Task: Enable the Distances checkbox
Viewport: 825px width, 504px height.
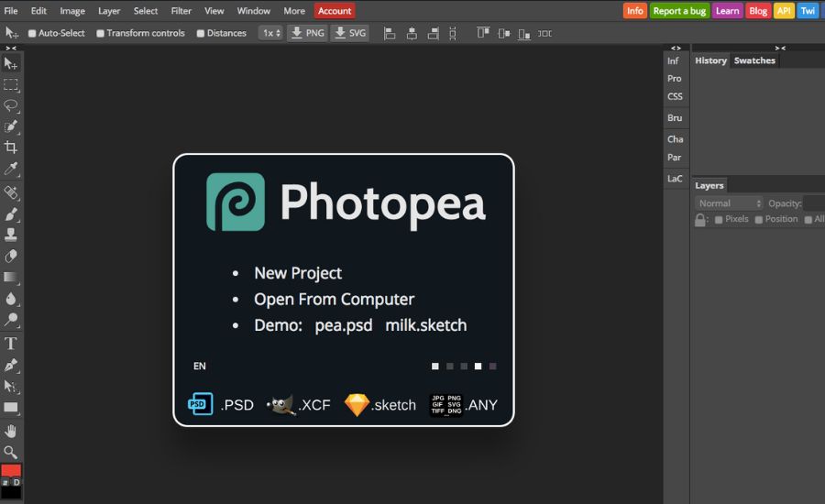Action: 201,33
